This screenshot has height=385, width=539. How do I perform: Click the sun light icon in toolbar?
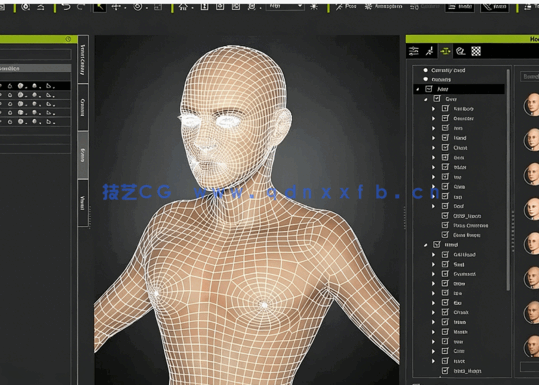pos(314,7)
